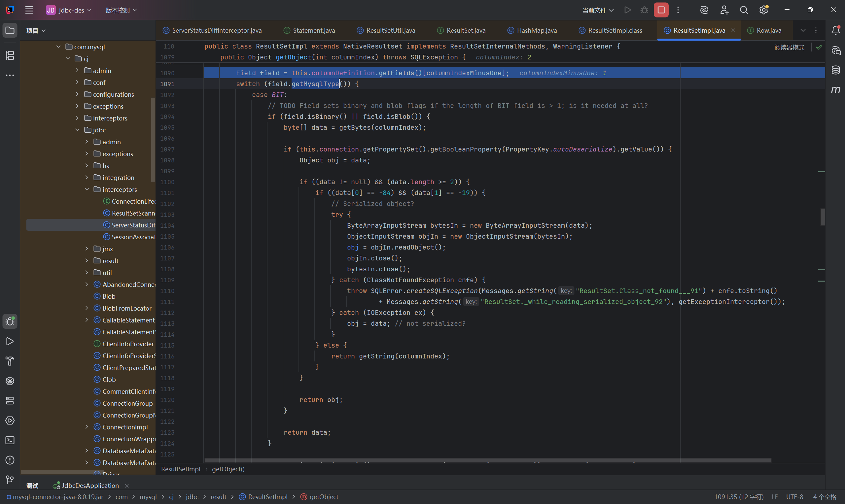Click the Search Everywhere magnifier icon

pos(744,10)
